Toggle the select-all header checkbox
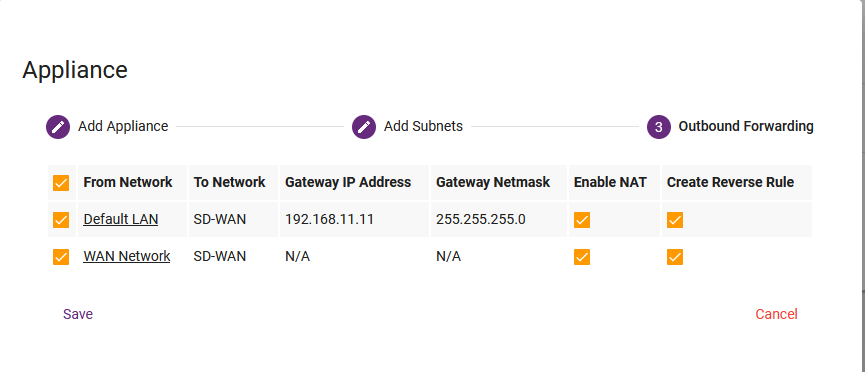 coord(61,183)
